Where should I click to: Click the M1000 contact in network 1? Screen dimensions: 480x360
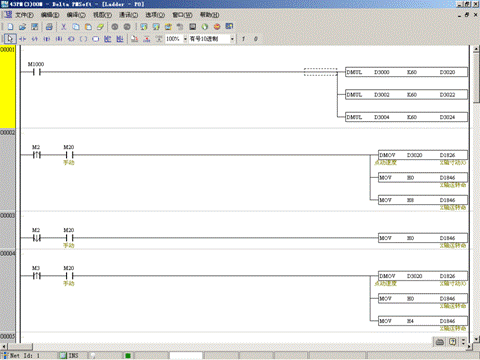[36, 72]
